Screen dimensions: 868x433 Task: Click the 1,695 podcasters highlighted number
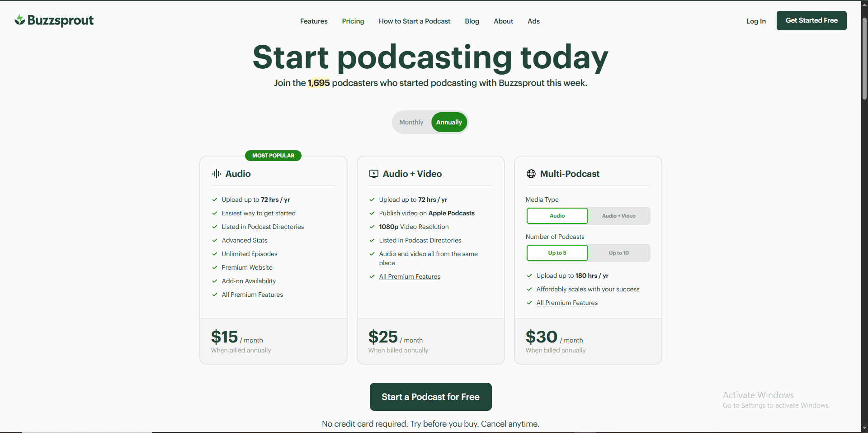[x=319, y=83]
